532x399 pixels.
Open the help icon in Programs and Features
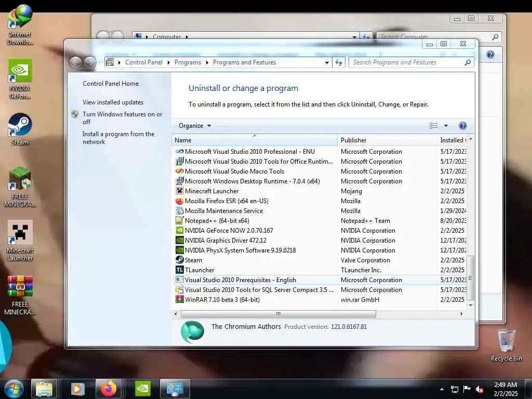[x=462, y=126]
